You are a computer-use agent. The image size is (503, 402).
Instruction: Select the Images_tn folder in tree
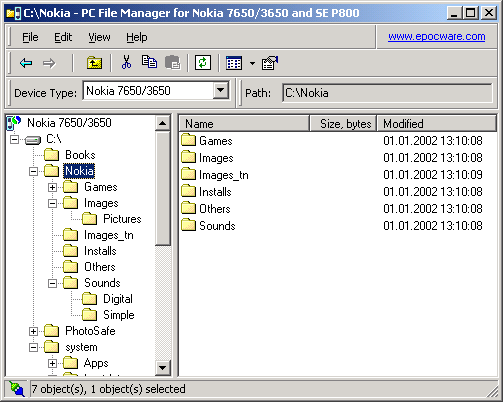108,235
